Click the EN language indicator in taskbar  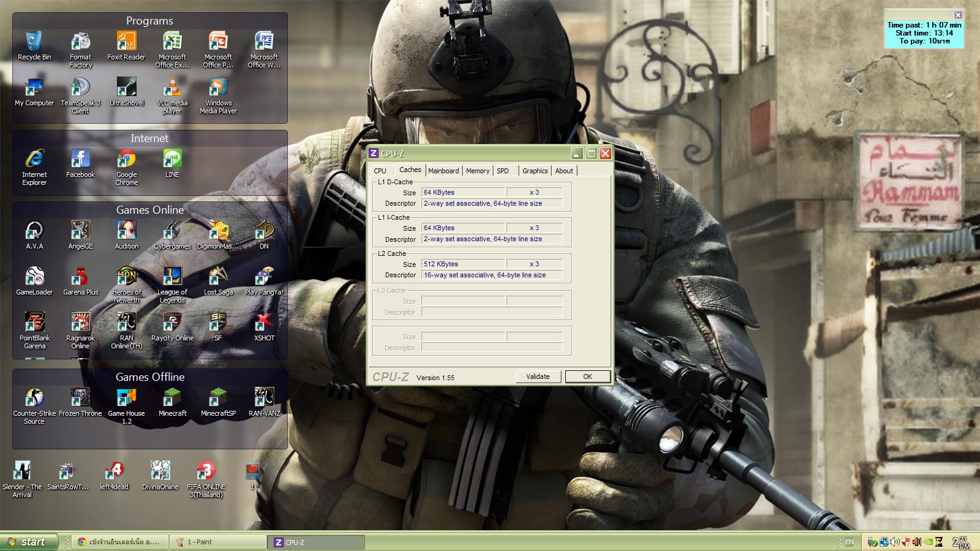(850, 542)
